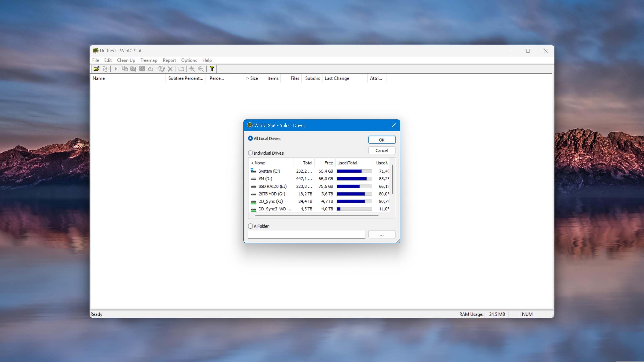
Task: Select the System (C:) drive row
Action: (x=319, y=171)
